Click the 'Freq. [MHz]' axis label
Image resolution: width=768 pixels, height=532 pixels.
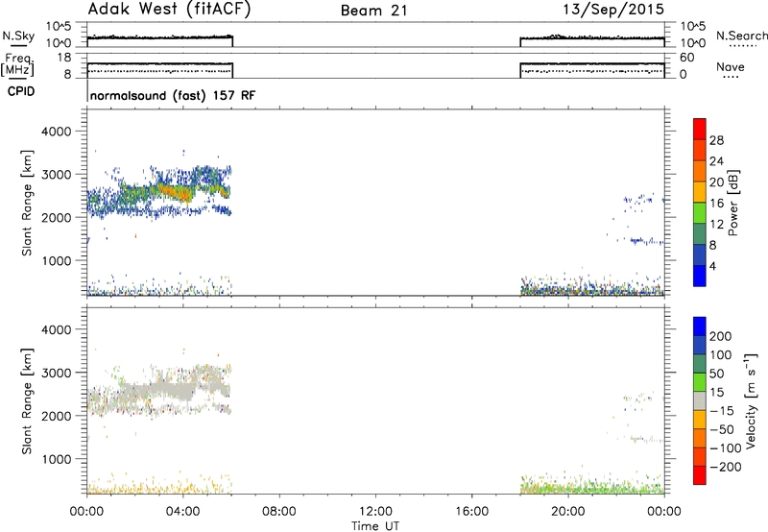pyautogui.click(x=17, y=65)
